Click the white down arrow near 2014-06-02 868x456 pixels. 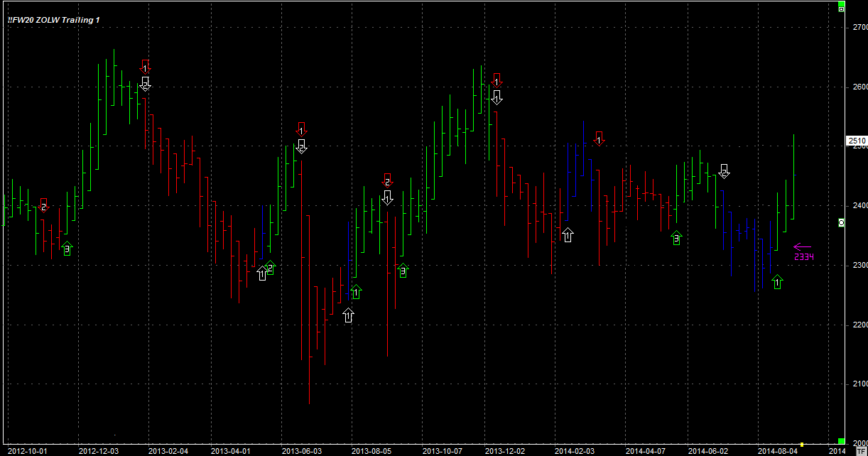(724, 171)
